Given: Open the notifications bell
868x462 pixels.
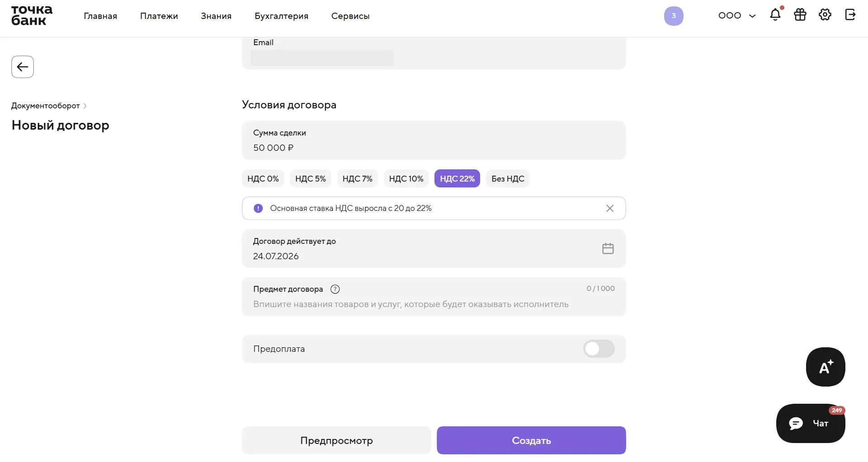Looking at the screenshot, I should point(775,15).
